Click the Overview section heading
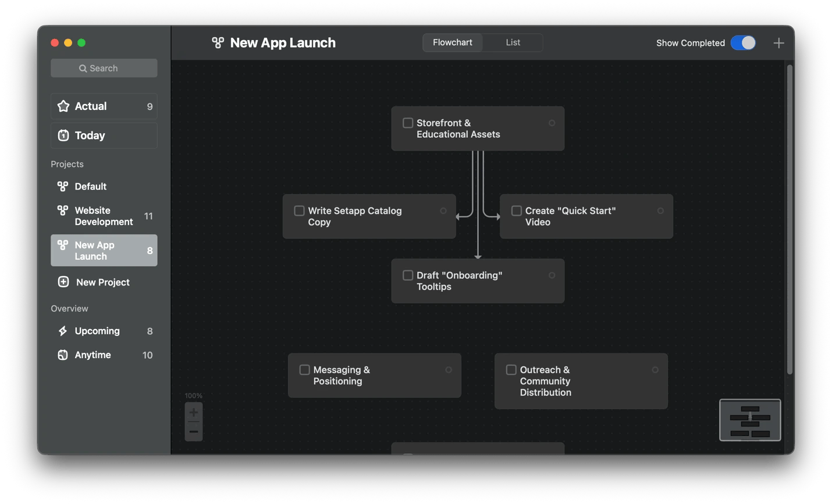Screen dimensions: 832x504 (69, 308)
